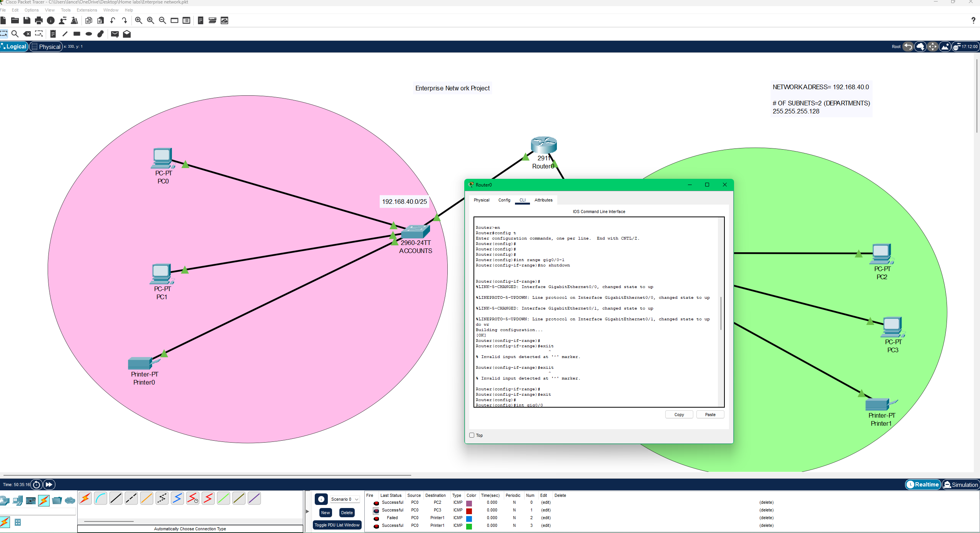Screen dimensions: 980x533
Task: Click the blue color swatch for Printer1 PDU
Action: point(469,518)
